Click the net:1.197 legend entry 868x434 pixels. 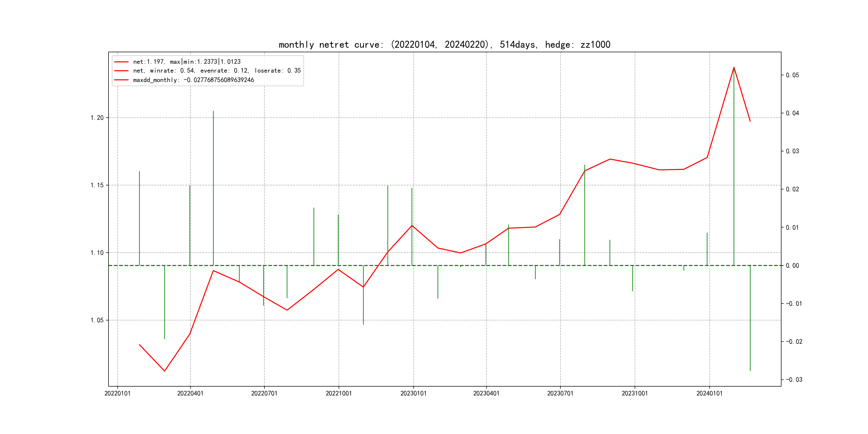187,62
